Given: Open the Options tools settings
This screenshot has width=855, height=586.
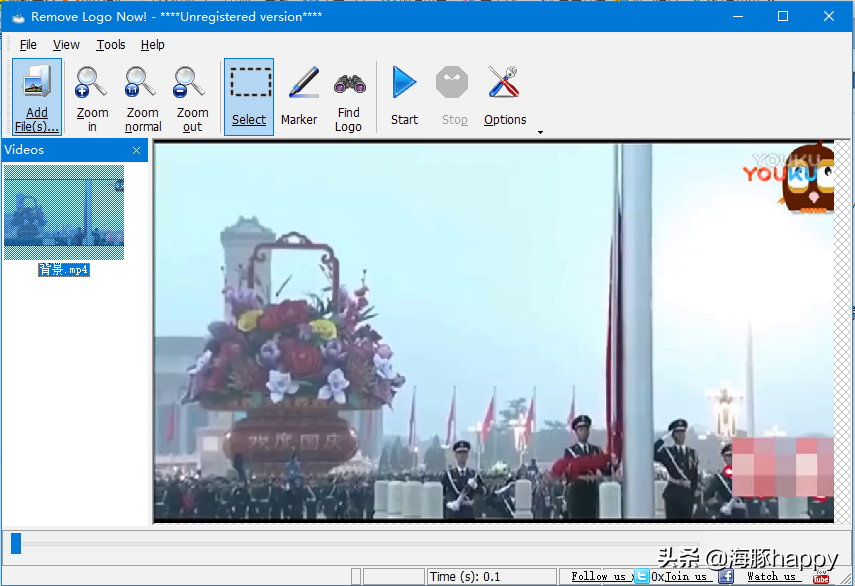Looking at the screenshot, I should click(505, 97).
